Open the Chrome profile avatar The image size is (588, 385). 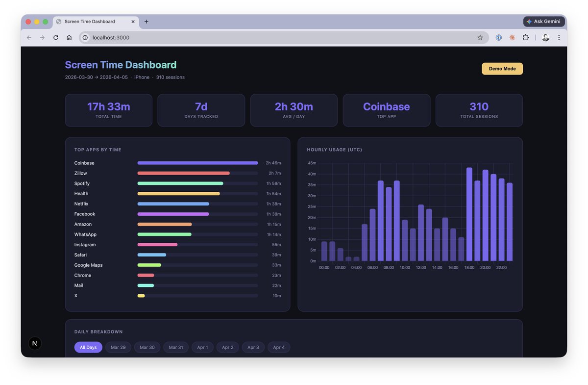(x=545, y=37)
